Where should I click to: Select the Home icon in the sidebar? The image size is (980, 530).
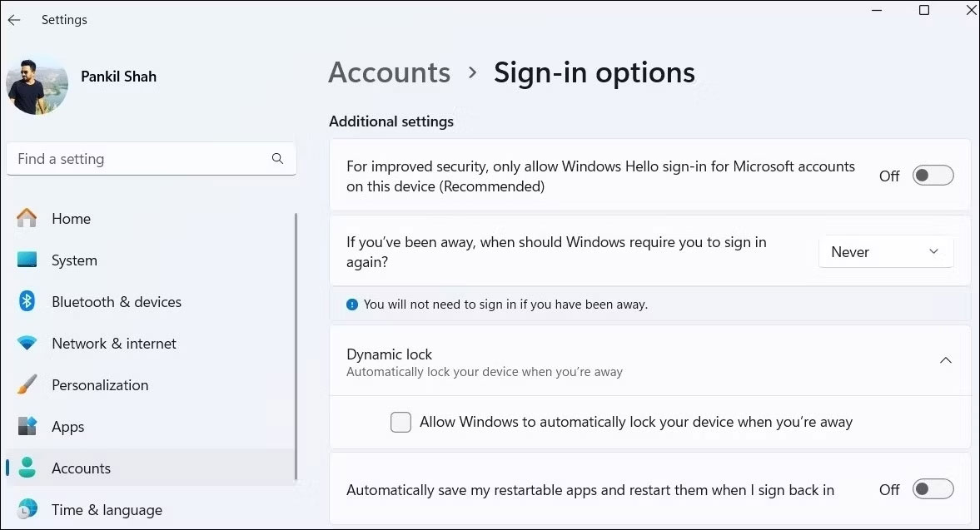click(27, 218)
